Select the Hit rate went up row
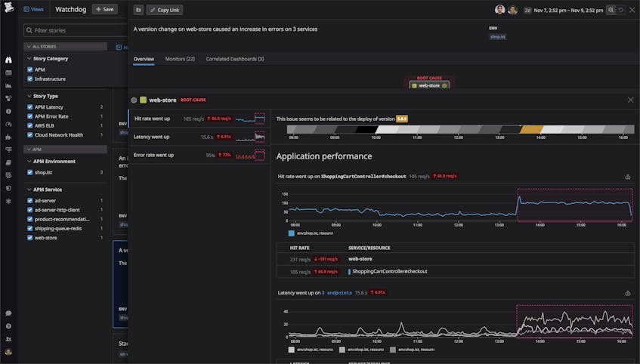This screenshot has width=640, height=364. click(199, 119)
